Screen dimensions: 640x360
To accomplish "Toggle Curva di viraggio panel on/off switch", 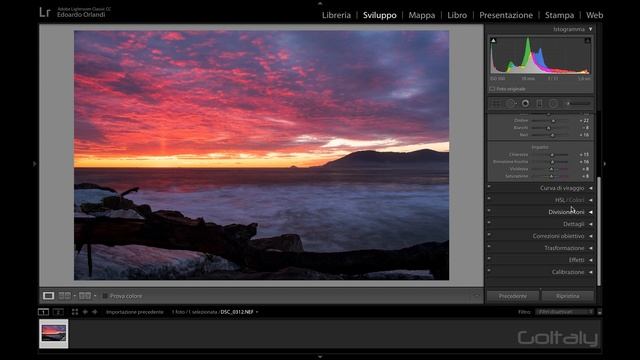I will click(489, 187).
